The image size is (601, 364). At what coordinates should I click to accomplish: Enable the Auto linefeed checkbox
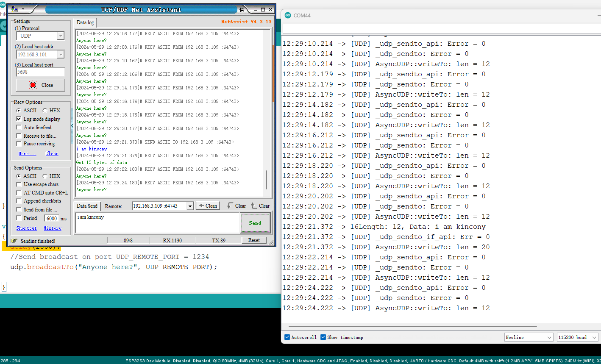pyautogui.click(x=19, y=128)
